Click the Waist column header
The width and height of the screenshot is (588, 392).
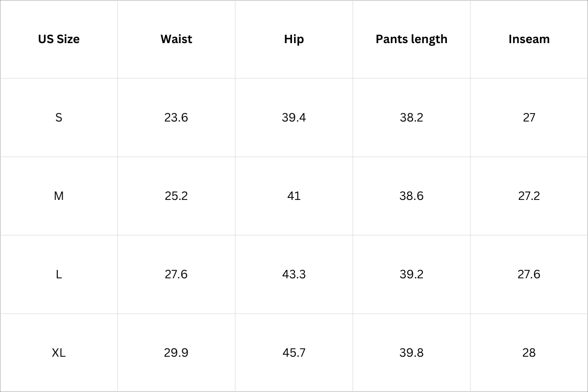[176, 39]
